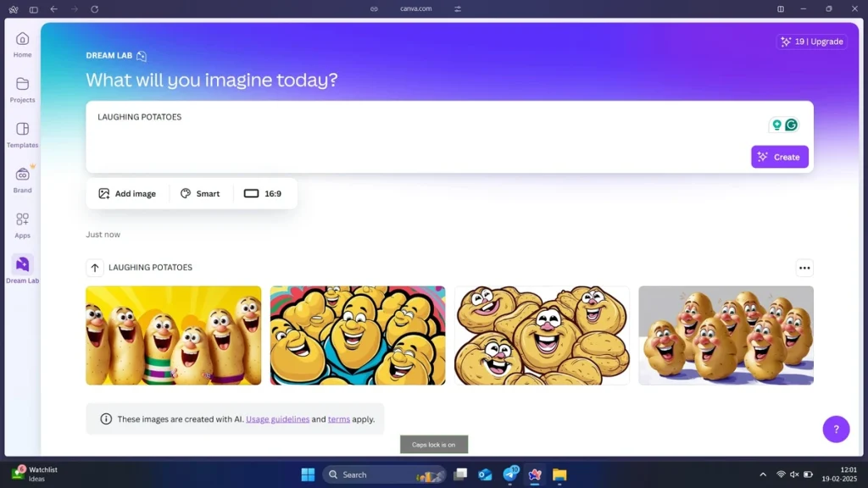Image resolution: width=868 pixels, height=488 pixels.
Task: Open the Usage guidelines link
Action: tap(277, 419)
